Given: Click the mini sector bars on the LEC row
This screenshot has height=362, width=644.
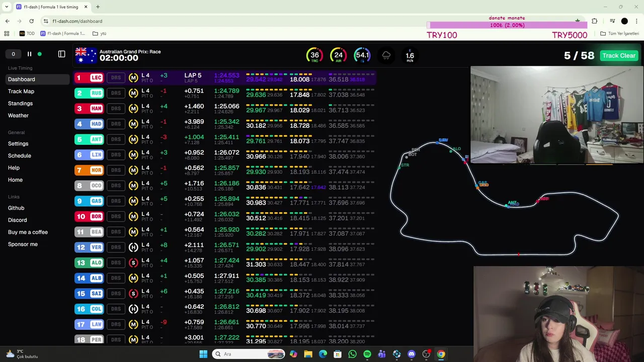Looking at the screenshot, I should click(310, 74).
